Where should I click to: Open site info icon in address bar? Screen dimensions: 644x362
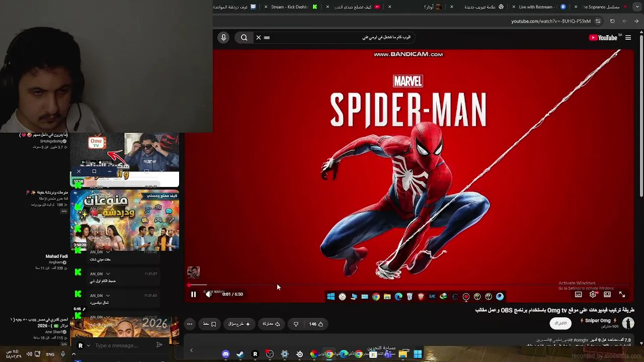[598, 21]
